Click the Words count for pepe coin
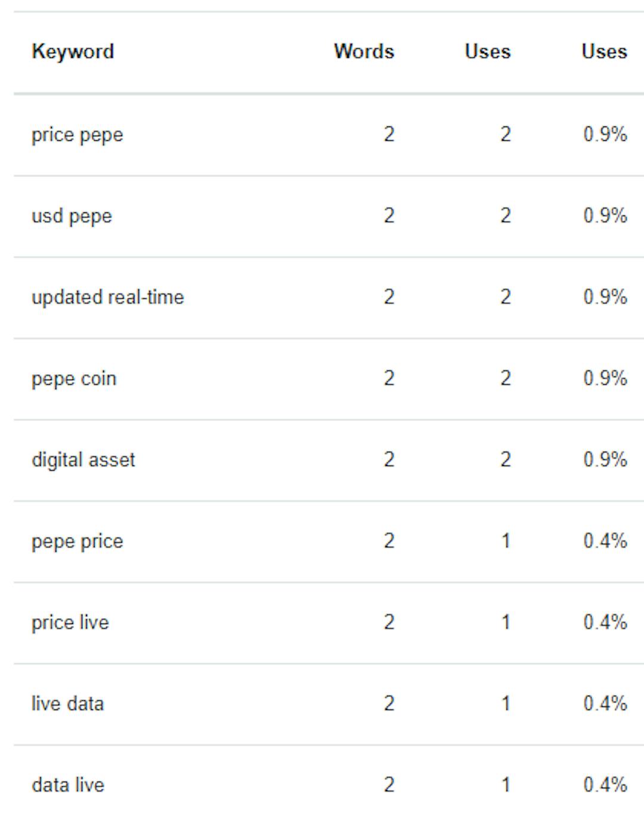 tap(389, 378)
